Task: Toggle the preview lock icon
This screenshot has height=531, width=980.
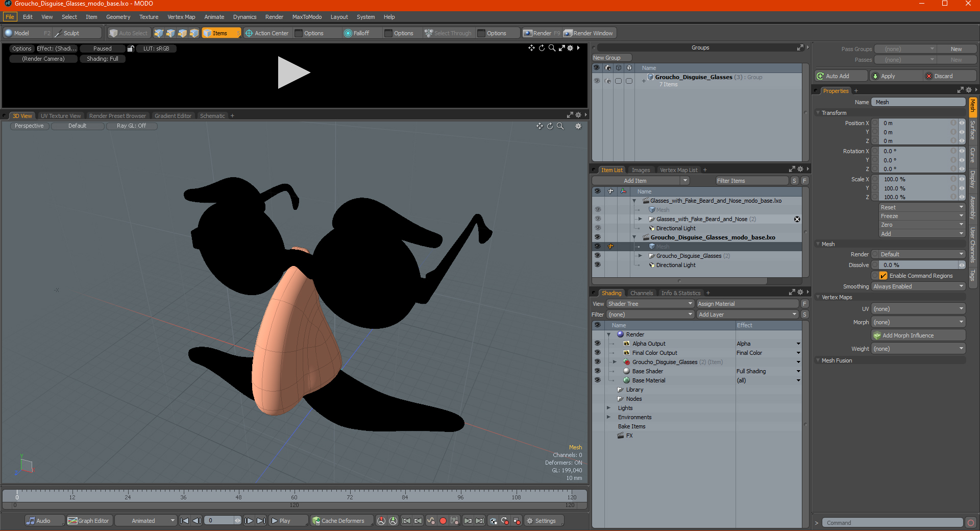Action: click(x=131, y=49)
